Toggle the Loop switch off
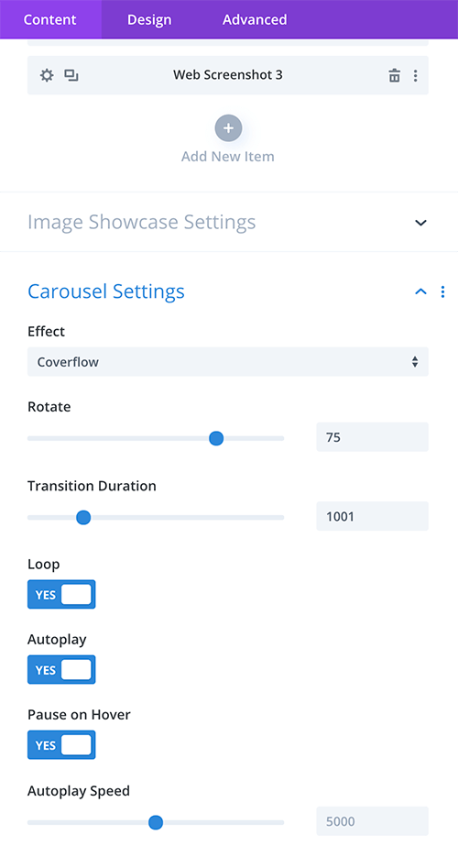458x868 pixels. (x=61, y=594)
